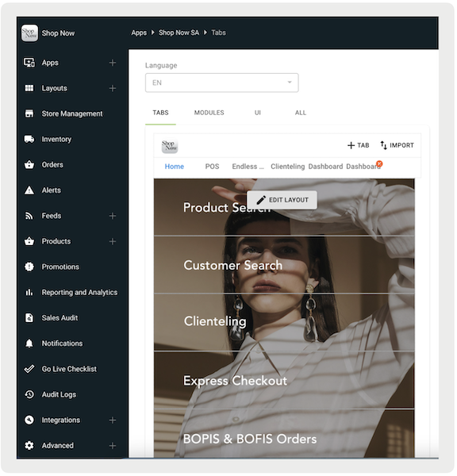Expand the Advanced section with its plus
457x476 pixels.
point(113,446)
